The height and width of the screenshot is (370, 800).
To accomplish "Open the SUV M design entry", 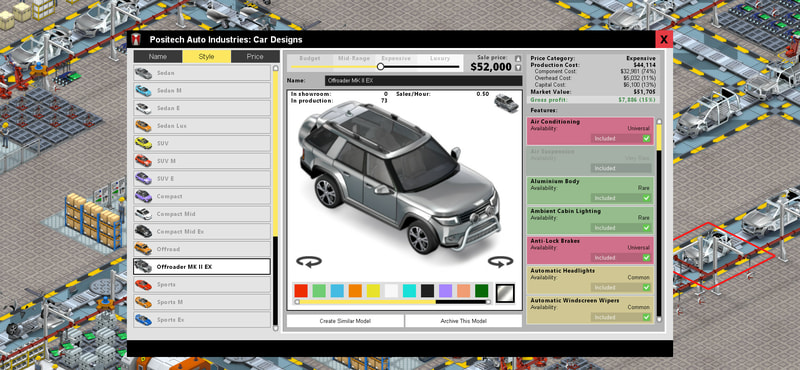I will pos(202,161).
